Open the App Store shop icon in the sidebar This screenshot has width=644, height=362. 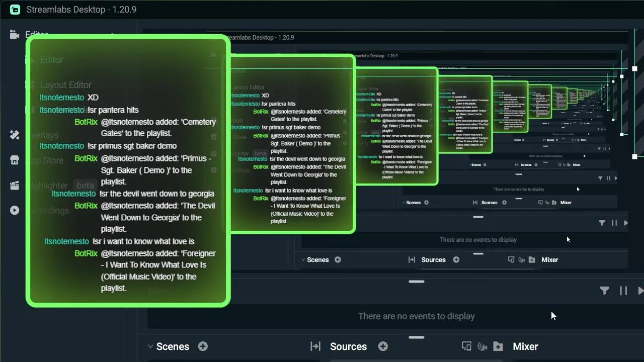click(15, 160)
